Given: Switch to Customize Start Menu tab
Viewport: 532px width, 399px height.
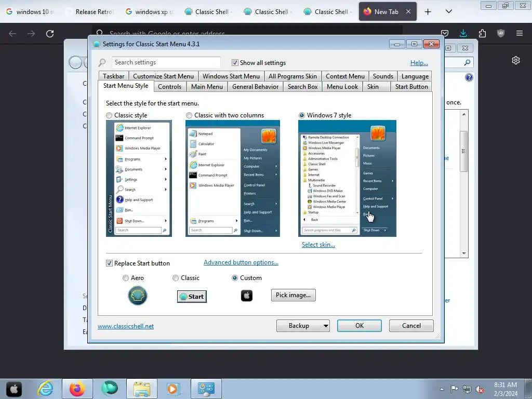Looking at the screenshot, I should point(163,76).
